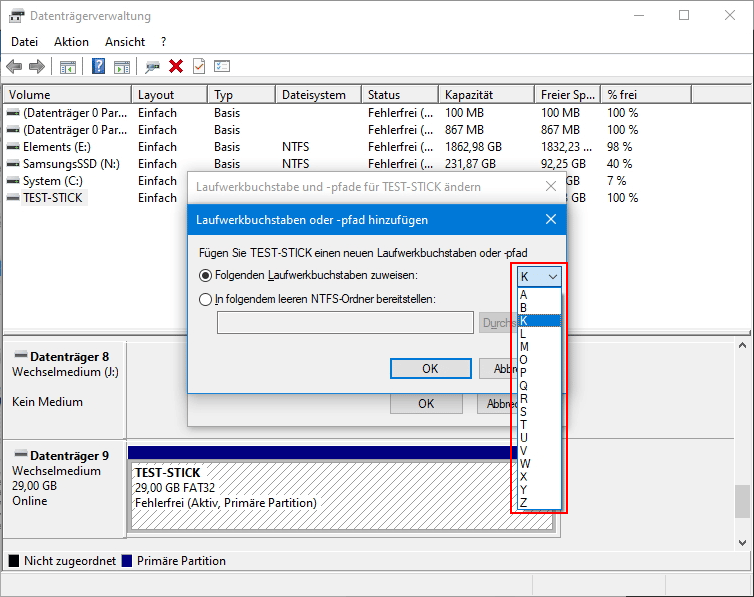Image resolution: width=754 pixels, height=597 pixels.
Task: Click the drive icon beside System (C:)
Action: pos(13,181)
